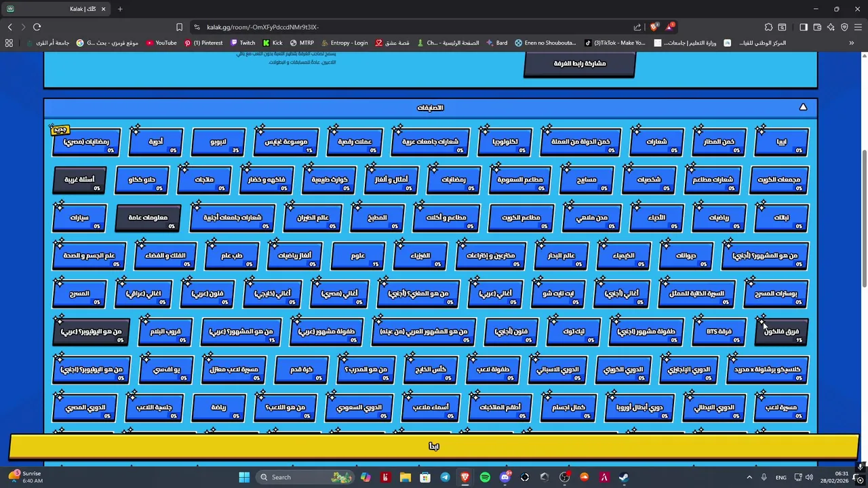The width and height of the screenshot is (868, 488).
Task: Open the Windows Start menu
Action: (244, 477)
